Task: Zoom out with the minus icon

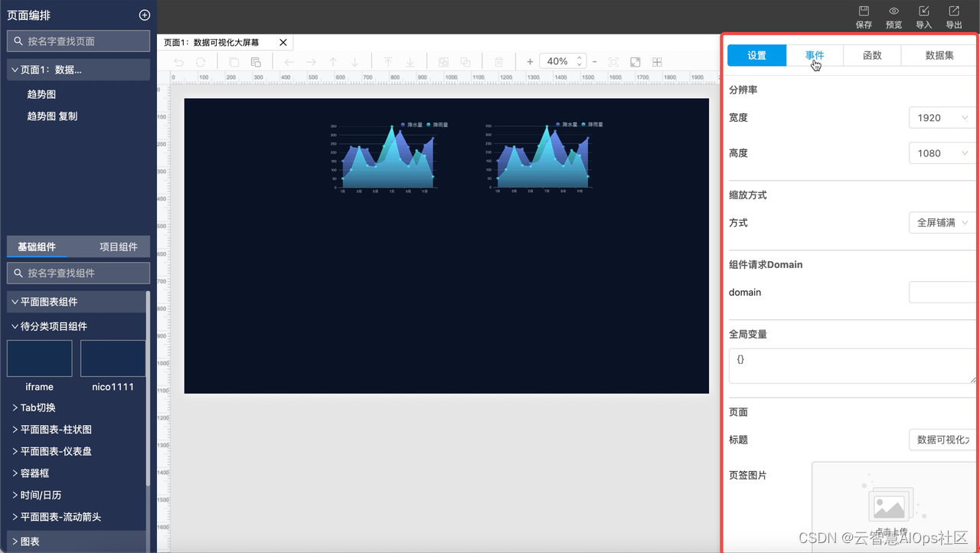Action: click(594, 61)
